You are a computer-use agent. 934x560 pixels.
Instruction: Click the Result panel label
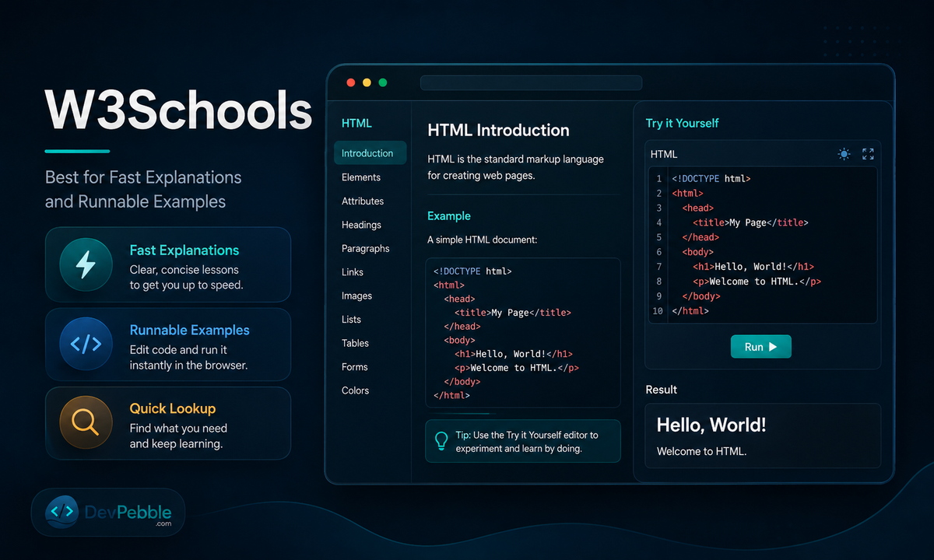662,390
